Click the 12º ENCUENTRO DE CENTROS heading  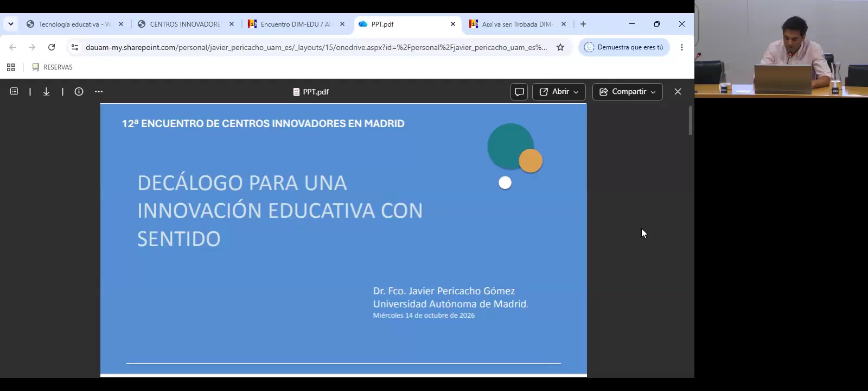263,123
